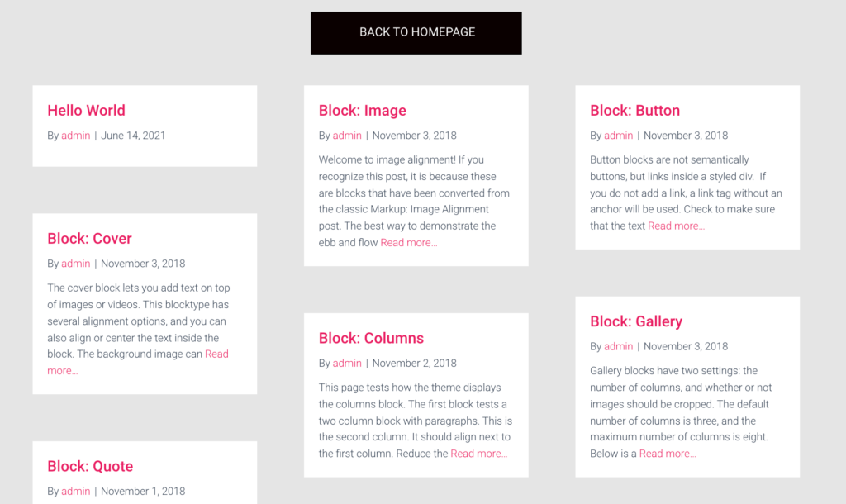This screenshot has height=504, width=846.
Task: Click the admin link under Block: Button
Action: (x=618, y=135)
